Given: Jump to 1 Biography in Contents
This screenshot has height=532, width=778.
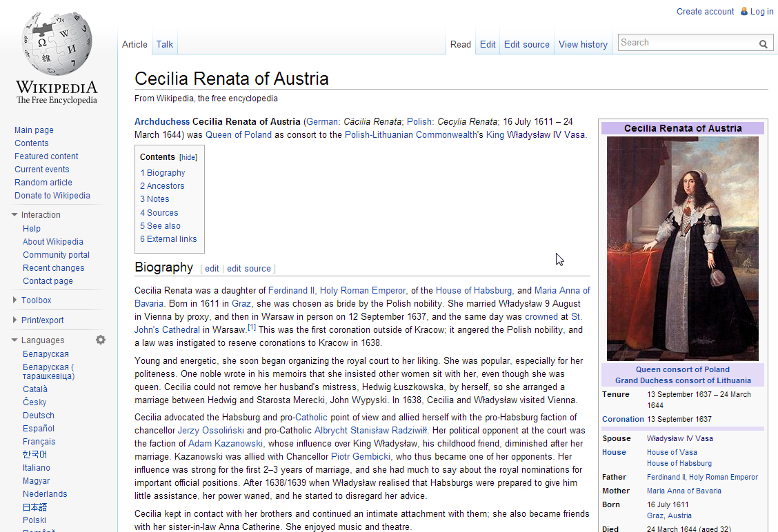Looking at the screenshot, I should click(162, 172).
